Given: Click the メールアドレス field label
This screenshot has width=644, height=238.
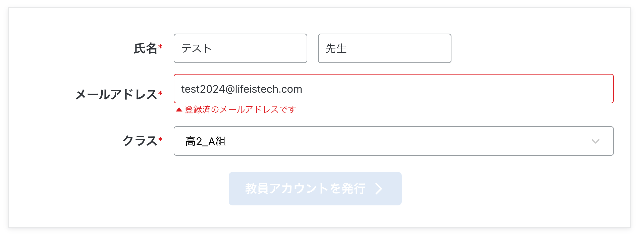Looking at the screenshot, I should (x=116, y=95).
